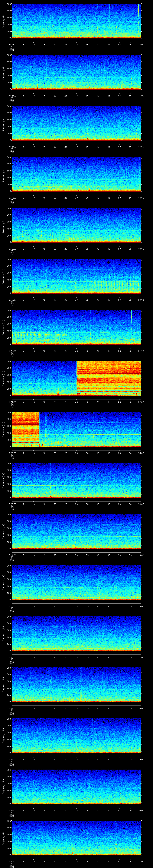Click the 23:00 end time label
153x868 pixels.
click(141, 453)
